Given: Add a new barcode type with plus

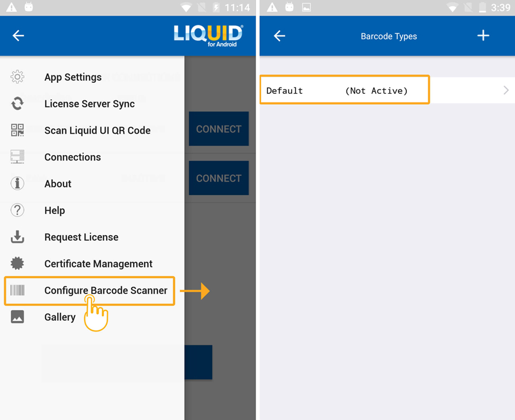Looking at the screenshot, I should click(x=483, y=36).
